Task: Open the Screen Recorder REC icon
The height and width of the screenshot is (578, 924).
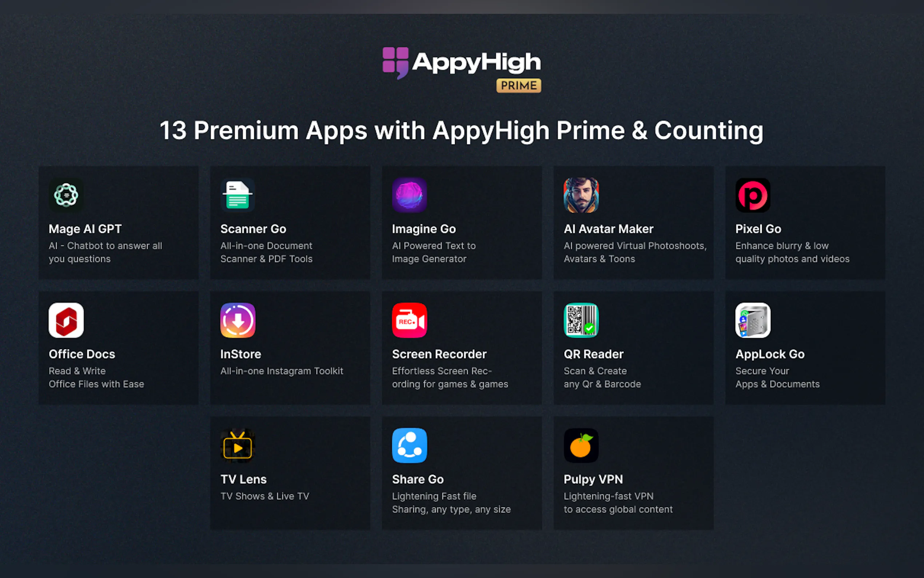Action: tap(410, 320)
